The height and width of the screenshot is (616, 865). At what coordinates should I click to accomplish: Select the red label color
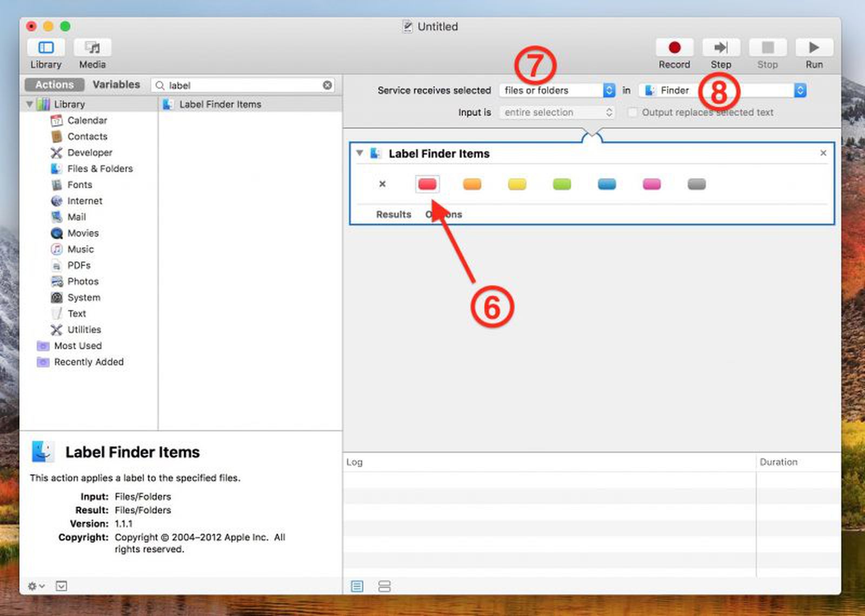point(427,184)
